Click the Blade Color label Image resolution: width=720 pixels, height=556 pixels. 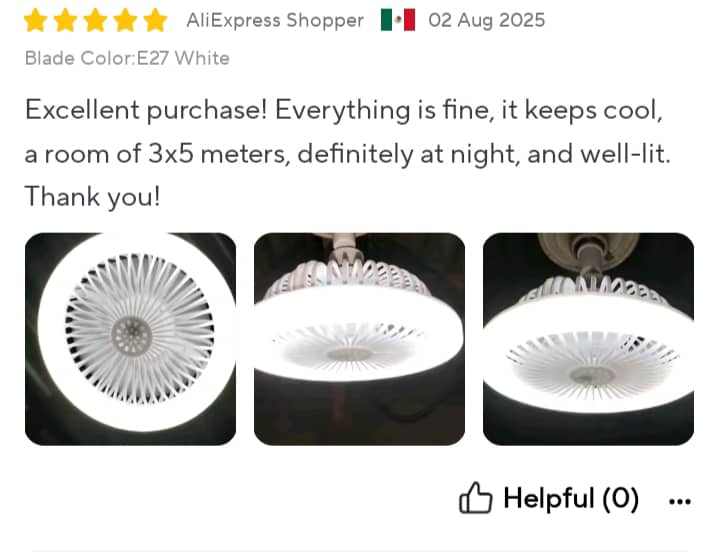[81, 58]
